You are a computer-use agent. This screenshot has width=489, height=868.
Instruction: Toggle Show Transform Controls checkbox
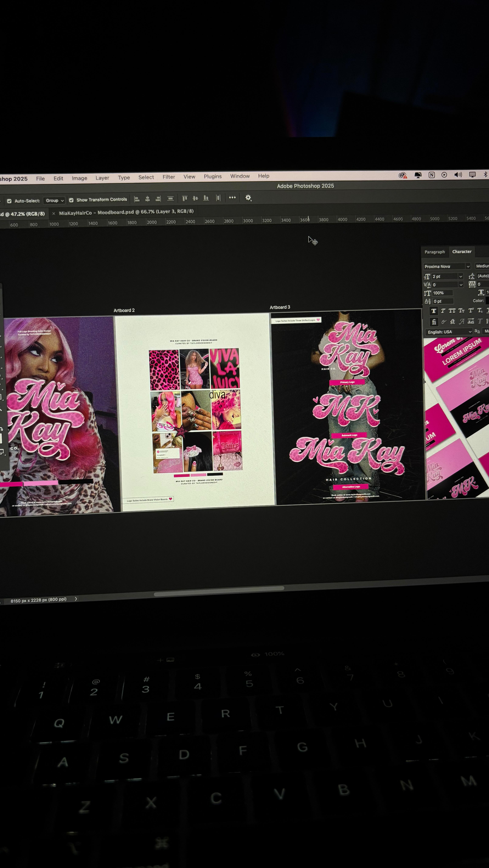[x=71, y=200]
